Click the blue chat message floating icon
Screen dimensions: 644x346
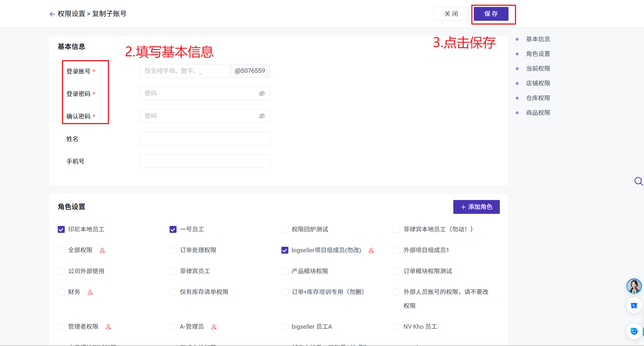pyautogui.click(x=634, y=306)
